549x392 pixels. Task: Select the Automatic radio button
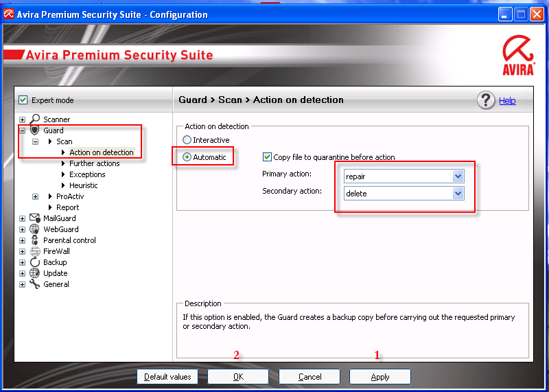click(x=187, y=157)
